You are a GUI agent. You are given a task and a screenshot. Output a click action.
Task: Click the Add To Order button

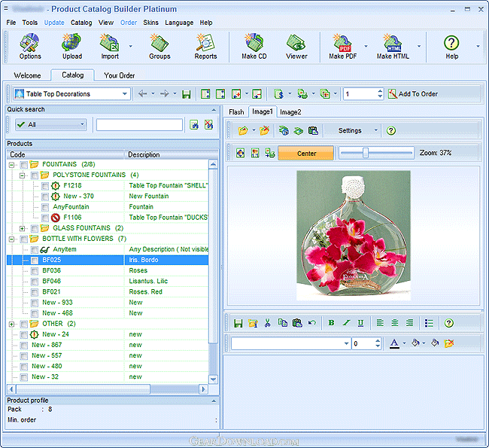coord(413,93)
